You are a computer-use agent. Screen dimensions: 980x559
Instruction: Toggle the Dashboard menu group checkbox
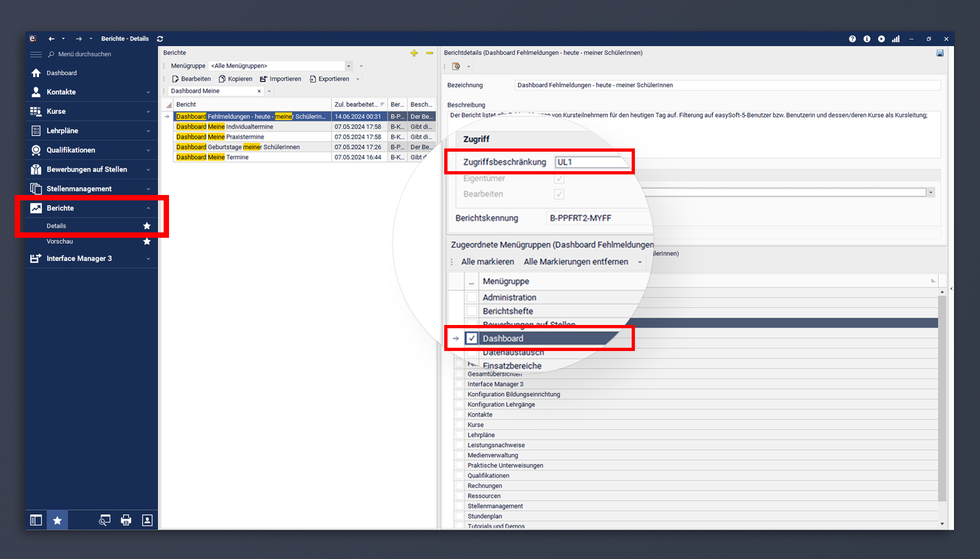472,339
